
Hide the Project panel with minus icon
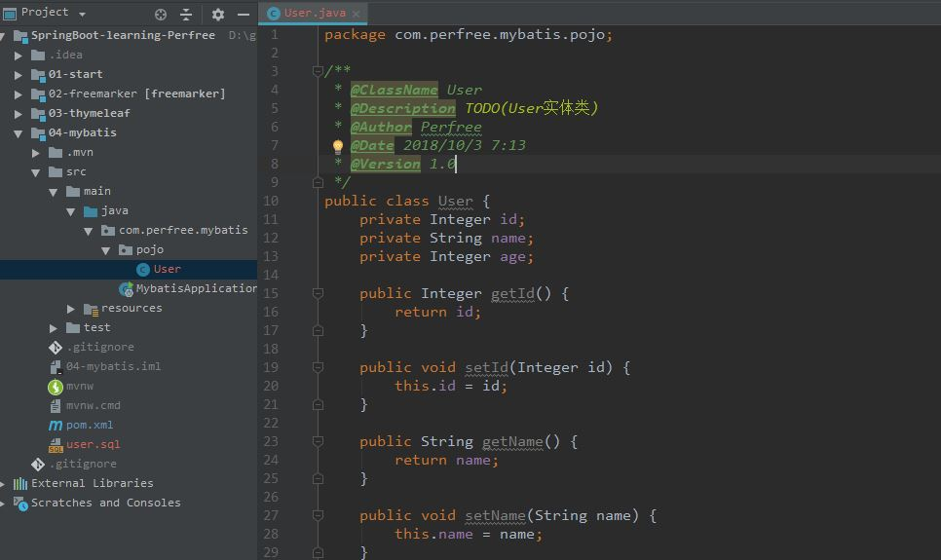pyautogui.click(x=244, y=14)
